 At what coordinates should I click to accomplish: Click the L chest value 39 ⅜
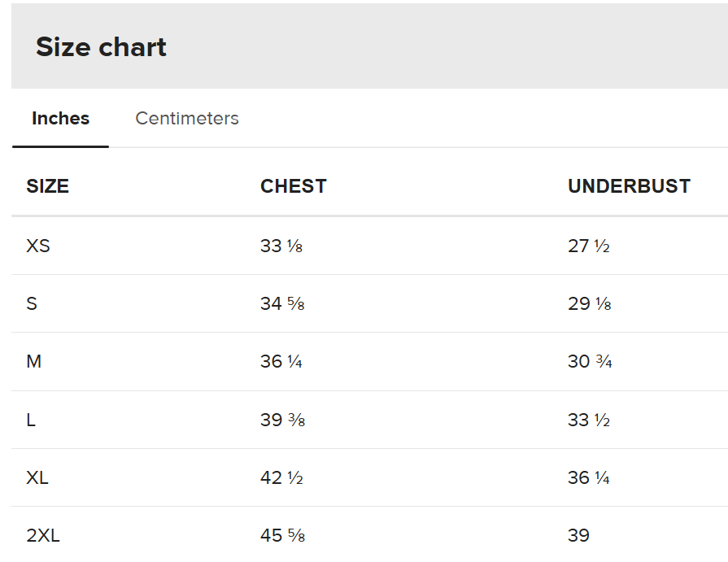tap(282, 420)
